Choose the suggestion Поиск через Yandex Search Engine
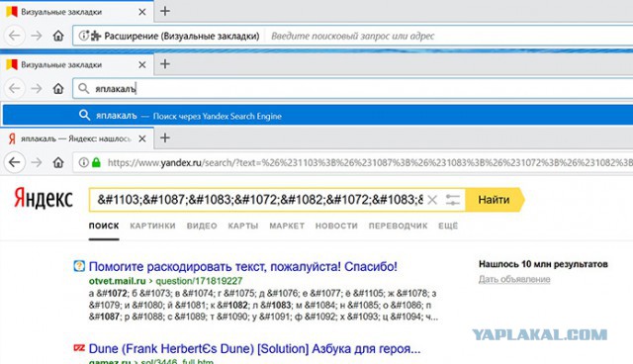 tap(317, 116)
